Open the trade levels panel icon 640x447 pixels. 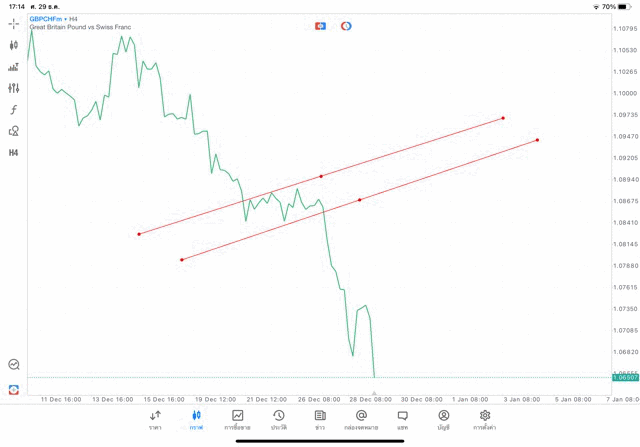coord(14,67)
